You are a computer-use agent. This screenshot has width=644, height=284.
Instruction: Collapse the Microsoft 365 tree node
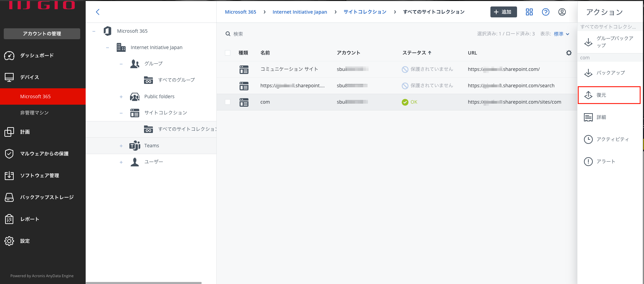[x=94, y=31]
